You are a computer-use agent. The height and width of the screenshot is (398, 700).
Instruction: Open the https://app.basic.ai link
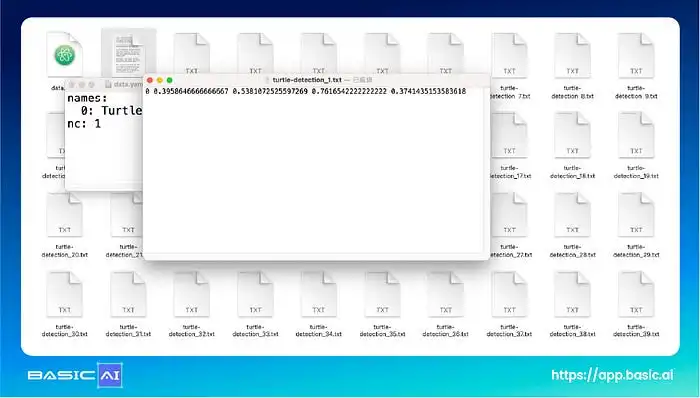tap(612, 375)
